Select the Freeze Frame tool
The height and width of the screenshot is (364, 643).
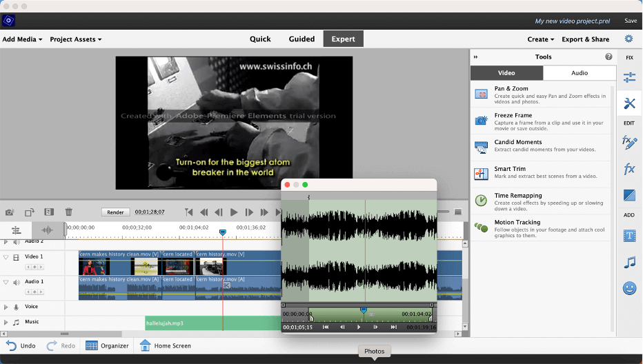click(x=513, y=116)
